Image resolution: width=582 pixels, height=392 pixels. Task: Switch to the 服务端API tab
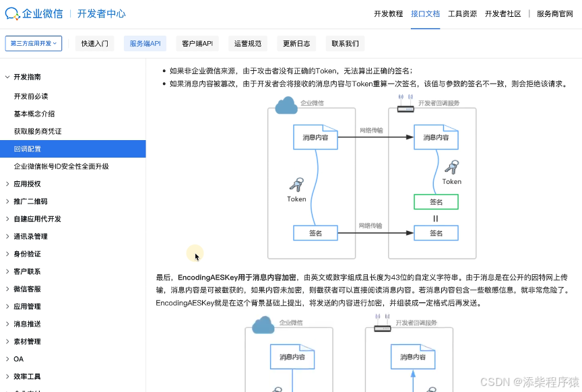(145, 43)
